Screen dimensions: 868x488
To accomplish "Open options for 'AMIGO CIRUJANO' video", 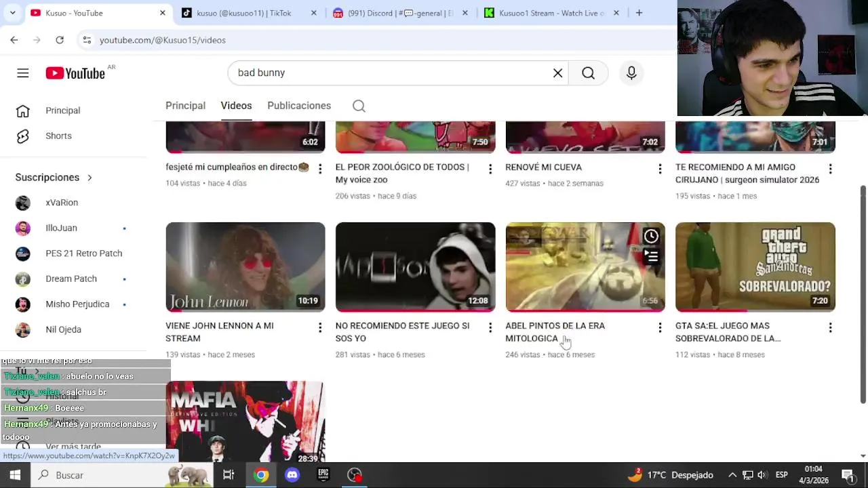I will (830, 169).
